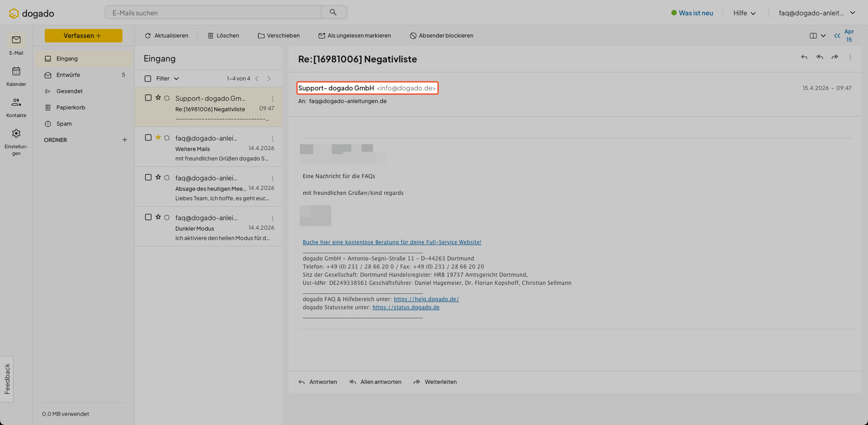Open more options menu in message header

[x=850, y=57]
